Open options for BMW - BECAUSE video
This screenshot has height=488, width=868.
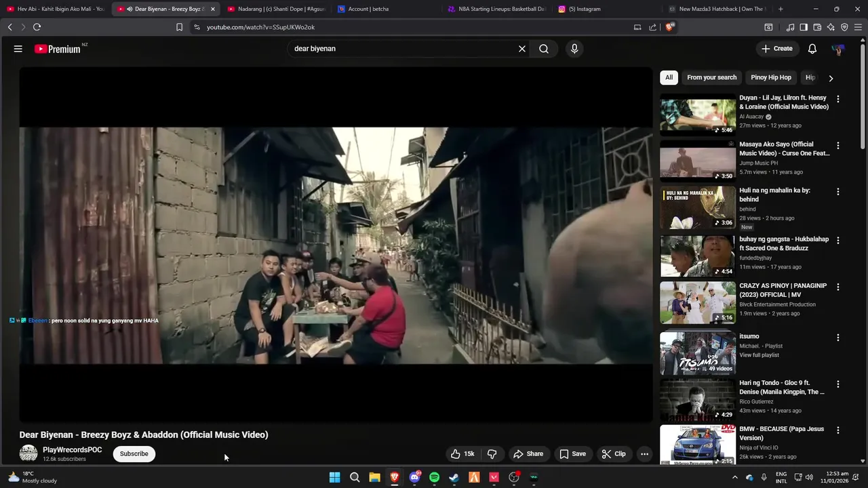click(837, 430)
